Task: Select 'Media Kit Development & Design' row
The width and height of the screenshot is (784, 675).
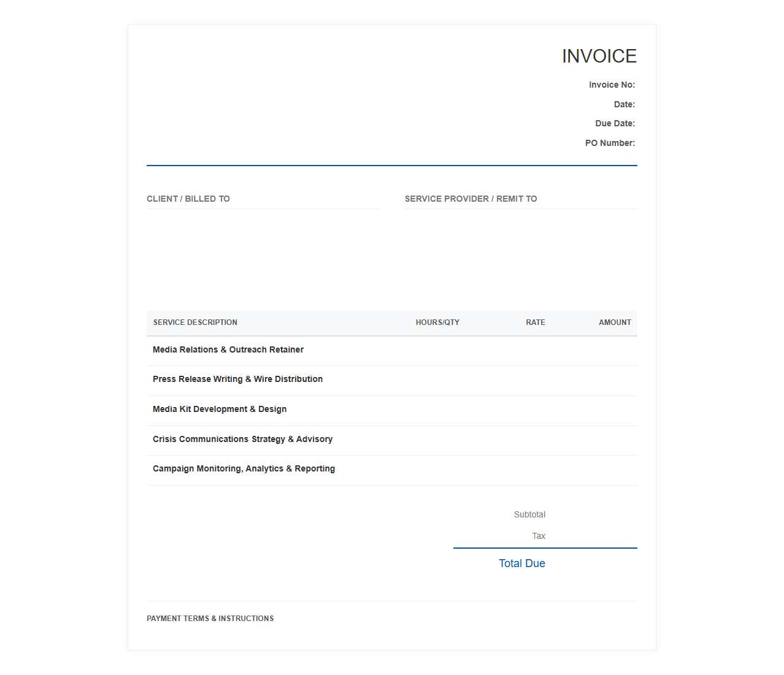Action: point(392,411)
